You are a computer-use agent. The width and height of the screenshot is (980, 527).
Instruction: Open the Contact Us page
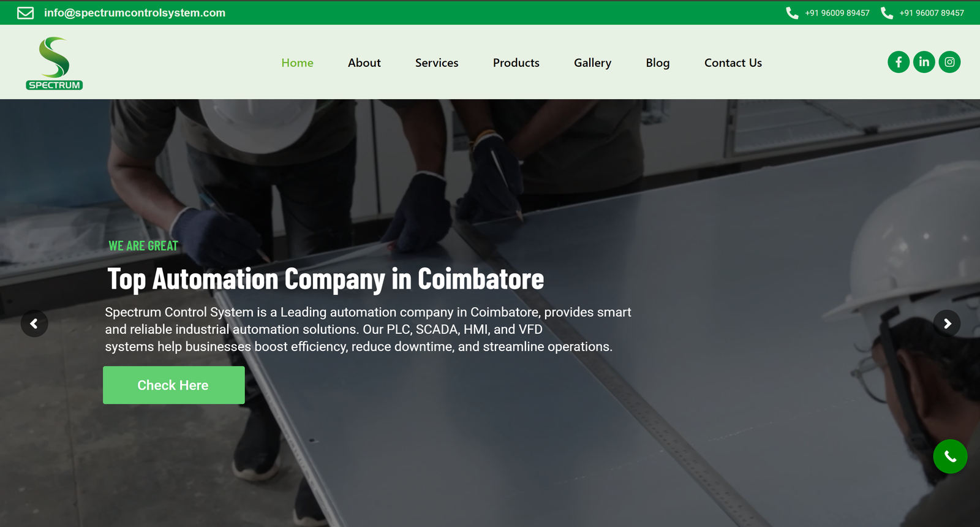733,63
